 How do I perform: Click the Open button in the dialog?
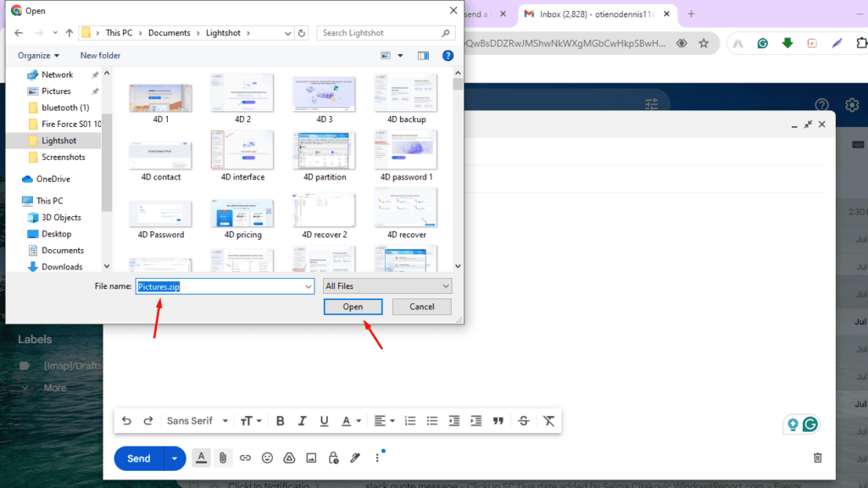pos(353,307)
